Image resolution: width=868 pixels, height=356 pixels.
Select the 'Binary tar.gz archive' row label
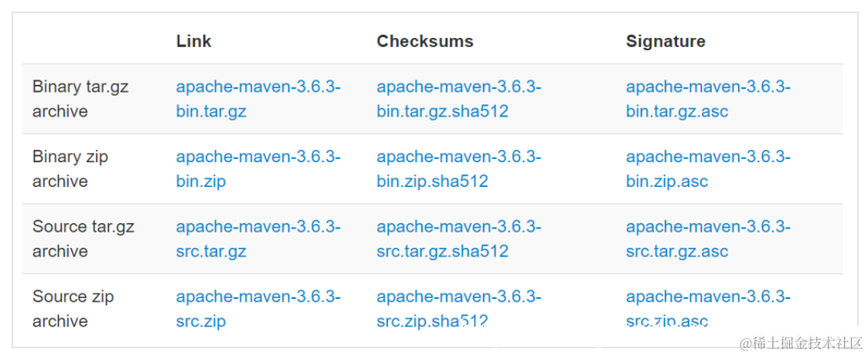tap(80, 100)
